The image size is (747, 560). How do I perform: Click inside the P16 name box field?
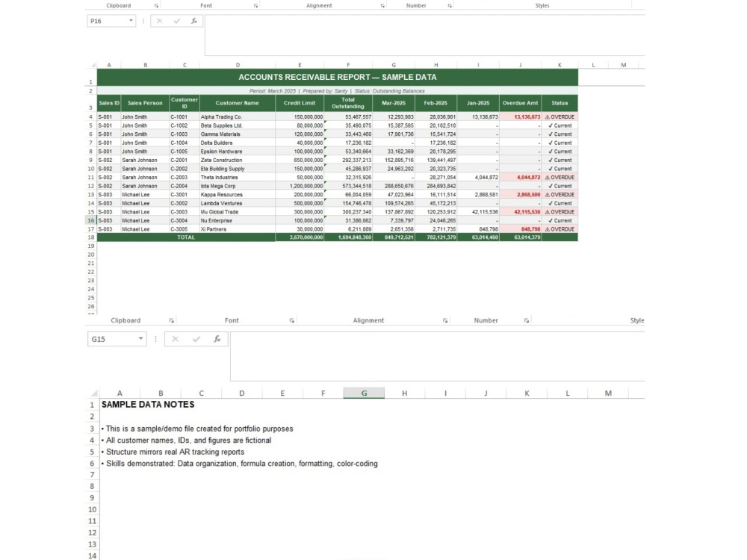click(x=107, y=21)
